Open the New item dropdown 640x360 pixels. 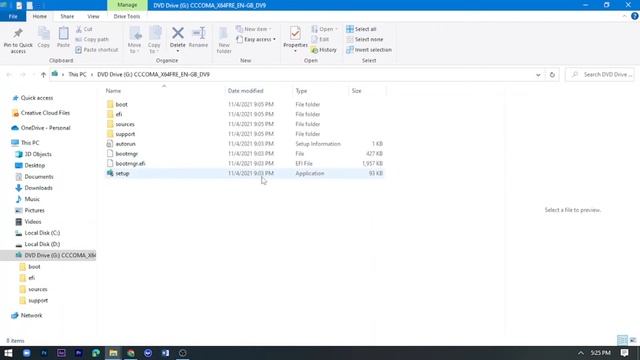click(253, 29)
